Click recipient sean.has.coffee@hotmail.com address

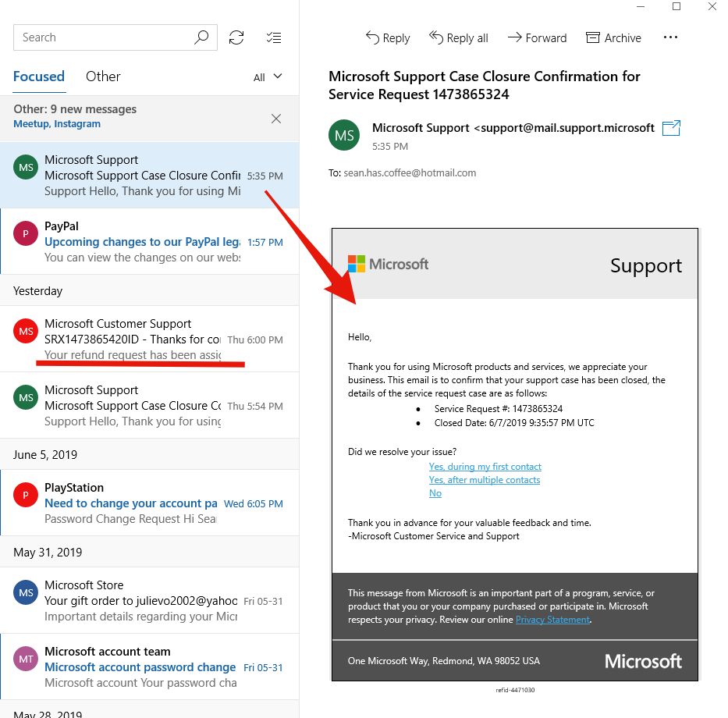[x=410, y=172]
